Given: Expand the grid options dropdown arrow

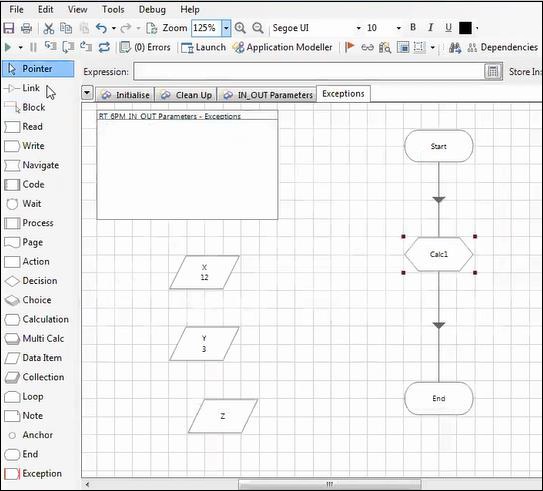Looking at the screenshot, I should (433, 47).
